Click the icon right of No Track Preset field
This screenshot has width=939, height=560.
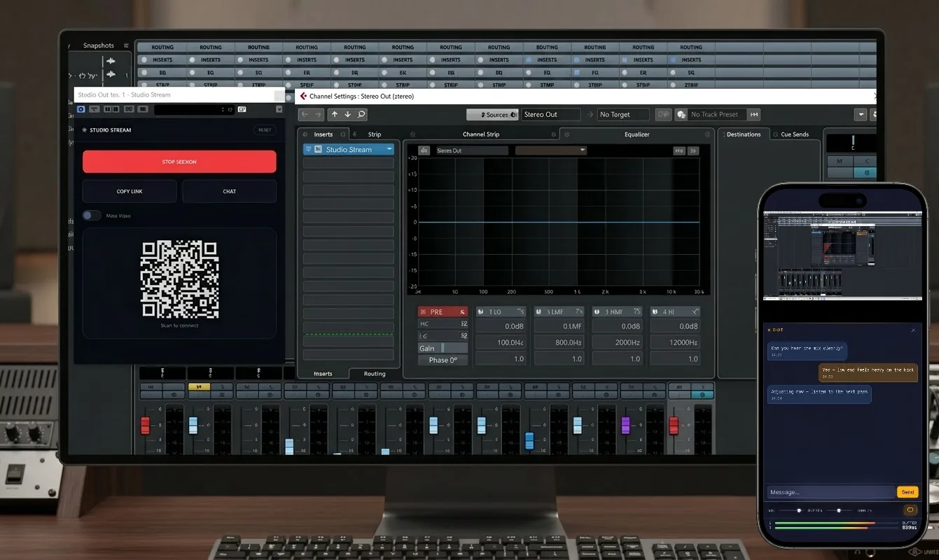click(754, 114)
